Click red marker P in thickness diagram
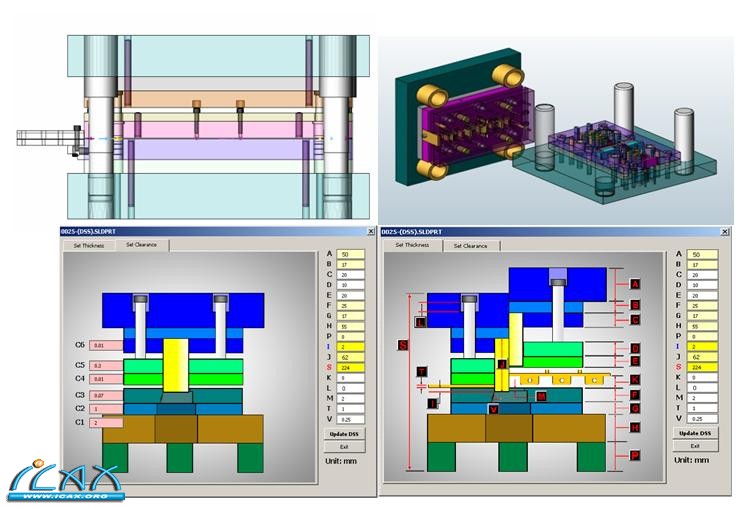This screenshot has width=744, height=508. [x=635, y=455]
